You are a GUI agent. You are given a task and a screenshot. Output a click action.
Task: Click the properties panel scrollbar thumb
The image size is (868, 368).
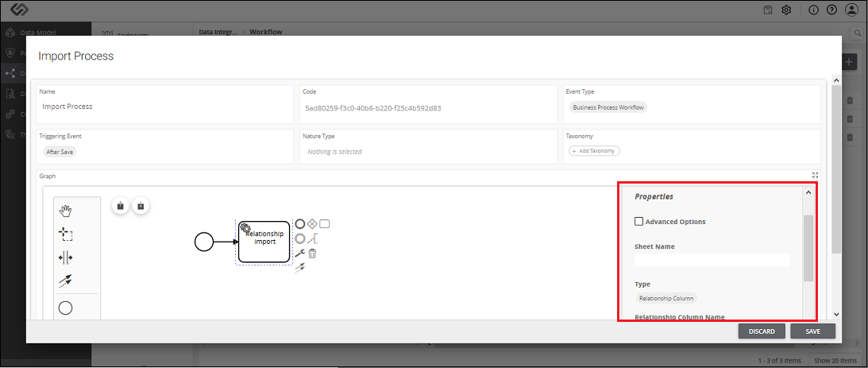808,248
